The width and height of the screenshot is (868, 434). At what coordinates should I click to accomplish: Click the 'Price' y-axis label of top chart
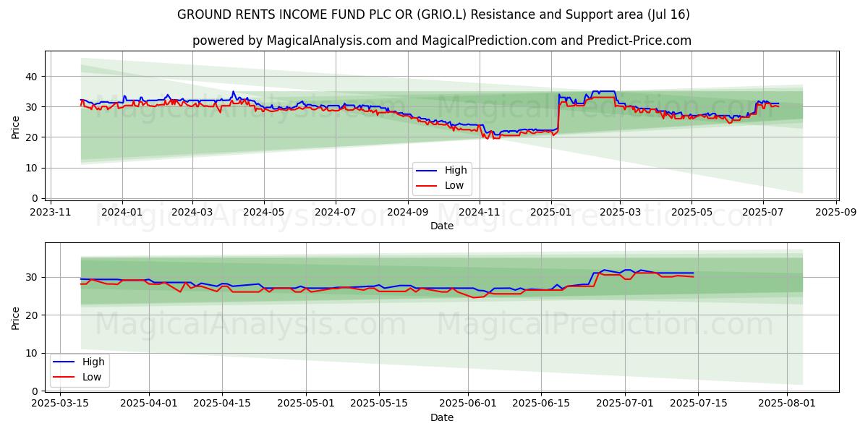pyautogui.click(x=16, y=126)
